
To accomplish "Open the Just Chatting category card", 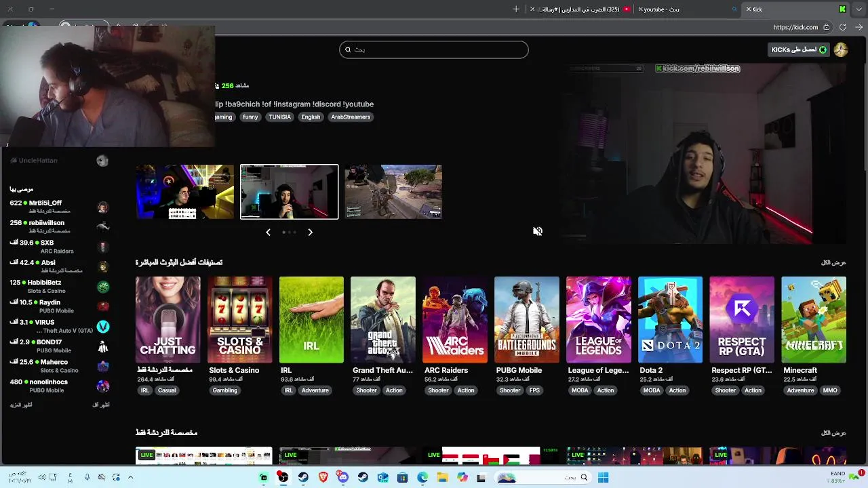I will click(x=167, y=320).
